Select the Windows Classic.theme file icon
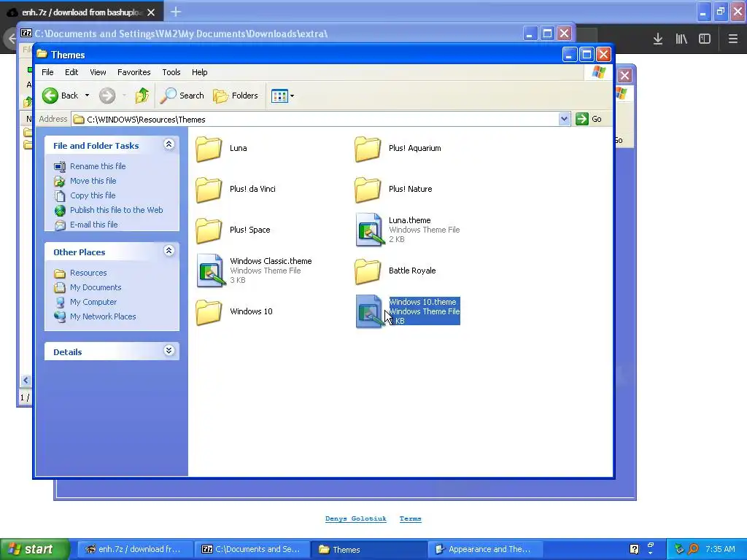 [211, 271]
